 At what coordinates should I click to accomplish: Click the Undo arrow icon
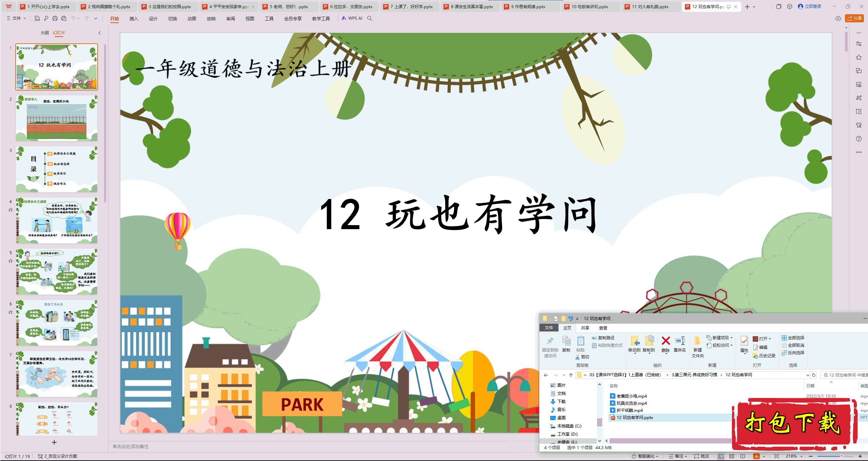point(73,18)
